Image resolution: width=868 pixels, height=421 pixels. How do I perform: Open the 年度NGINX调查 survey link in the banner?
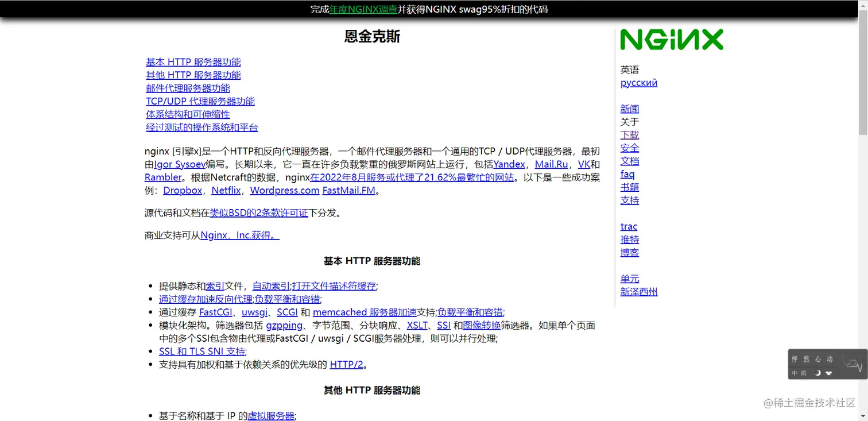pos(363,9)
